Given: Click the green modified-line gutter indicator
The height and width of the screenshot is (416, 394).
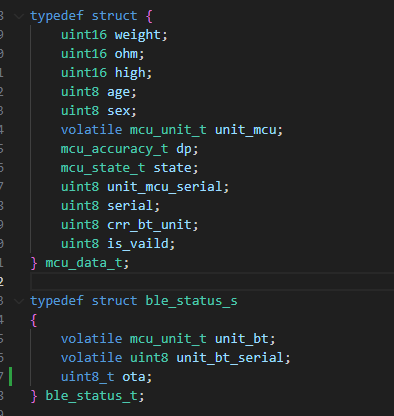Looking at the screenshot, I should click(x=11, y=377).
